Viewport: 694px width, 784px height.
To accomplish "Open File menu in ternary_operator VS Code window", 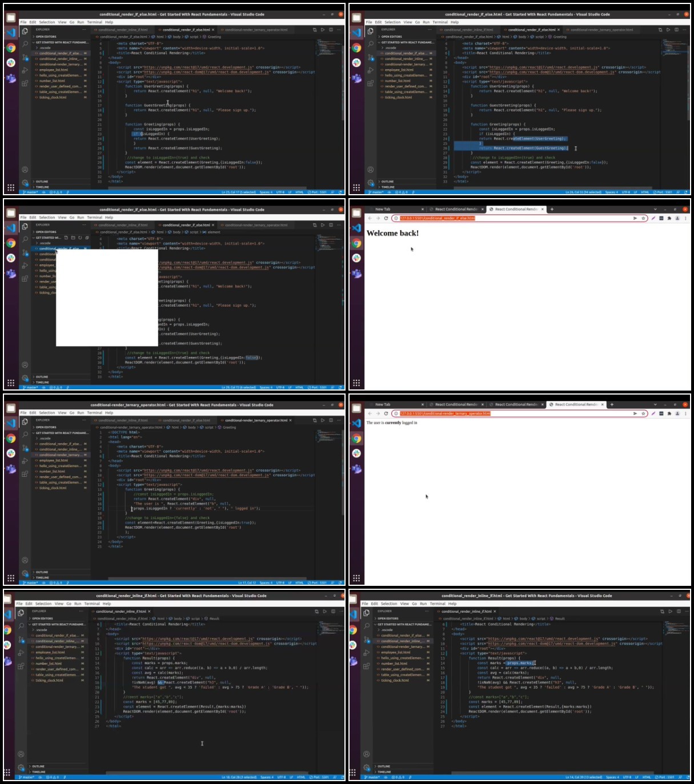I will 23,412.
